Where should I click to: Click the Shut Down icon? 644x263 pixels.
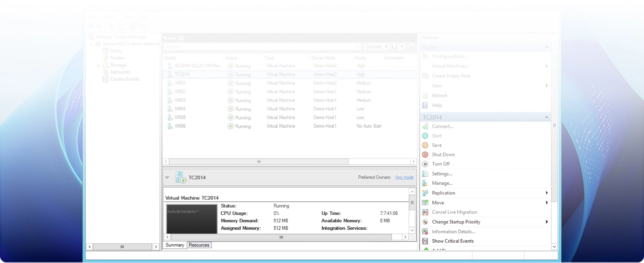(425, 155)
